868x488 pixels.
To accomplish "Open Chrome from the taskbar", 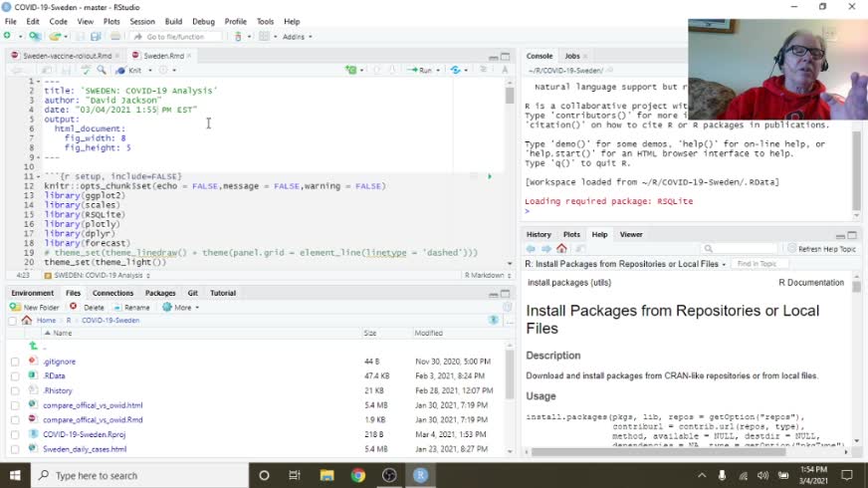I will pos(358,475).
